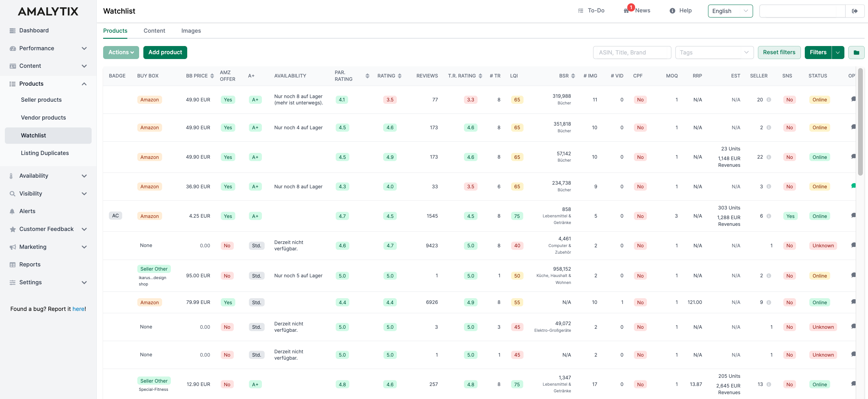Click the Settings sliders icon
Image resolution: width=868 pixels, height=399 pixels.
(12, 282)
